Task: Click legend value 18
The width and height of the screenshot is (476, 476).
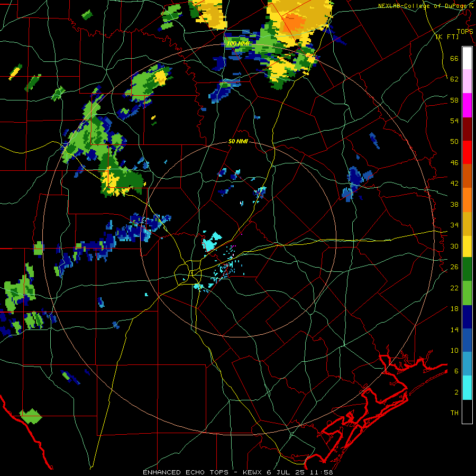Action: 454,309
